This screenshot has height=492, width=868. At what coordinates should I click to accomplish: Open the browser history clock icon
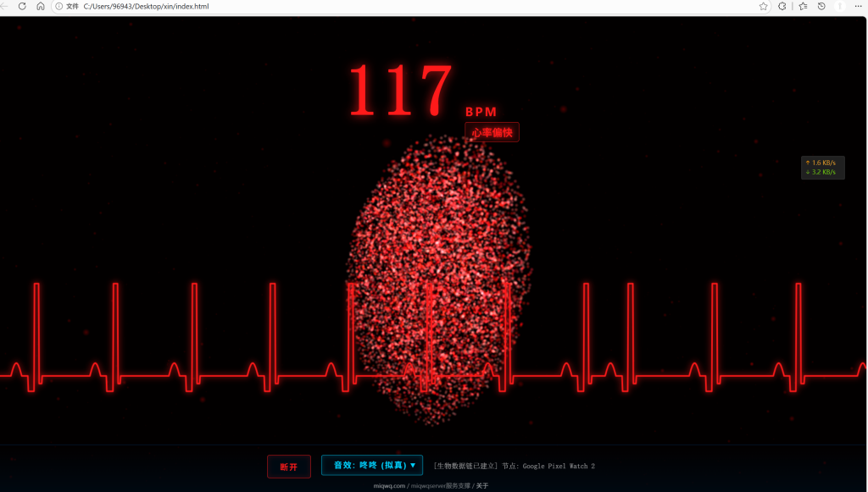point(821,6)
